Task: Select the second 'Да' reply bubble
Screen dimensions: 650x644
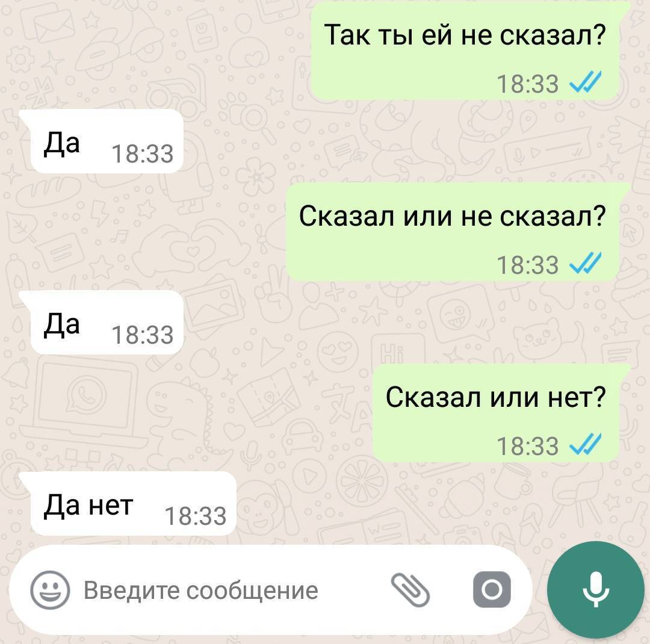Action: tap(103, 322)
